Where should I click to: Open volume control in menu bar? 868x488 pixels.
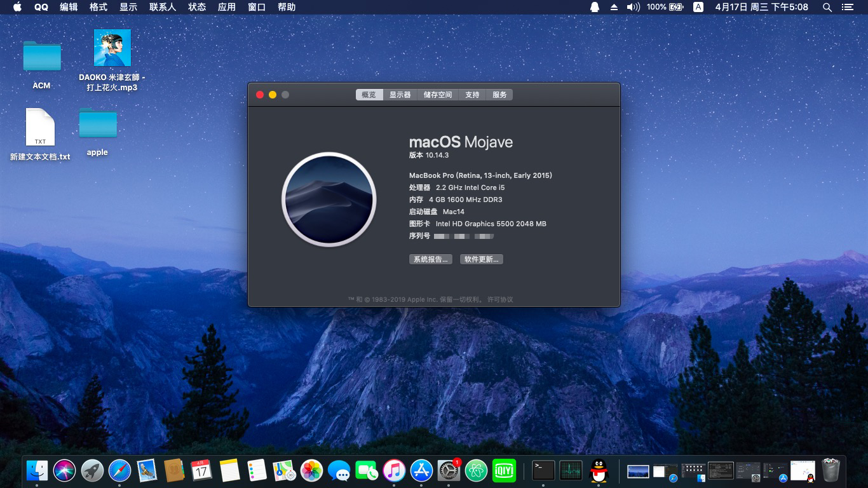(633, 7)
